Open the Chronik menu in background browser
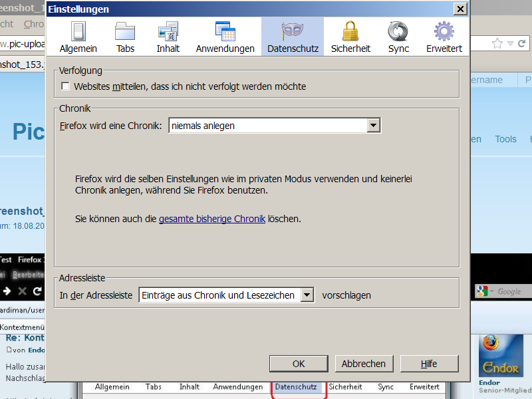This screenshot has height=399, width=532. (34, 24)
